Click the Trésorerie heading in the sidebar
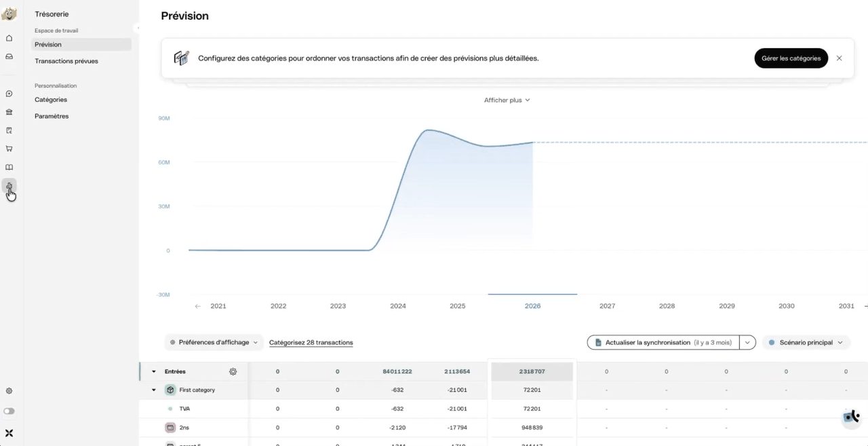The width and height of the screenshot is (868, 446). pos(52,14)
